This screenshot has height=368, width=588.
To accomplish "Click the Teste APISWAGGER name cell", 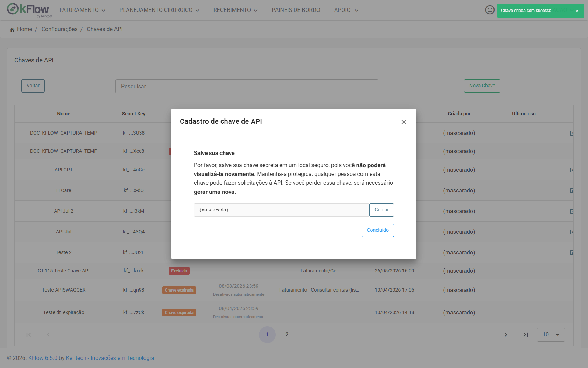I will click(x=64, y=290).
